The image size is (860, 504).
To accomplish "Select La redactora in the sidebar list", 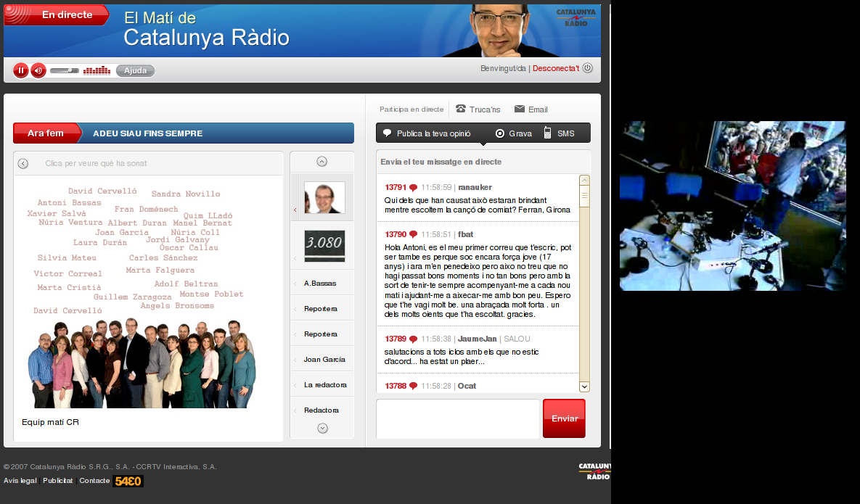I will point(325,384).
